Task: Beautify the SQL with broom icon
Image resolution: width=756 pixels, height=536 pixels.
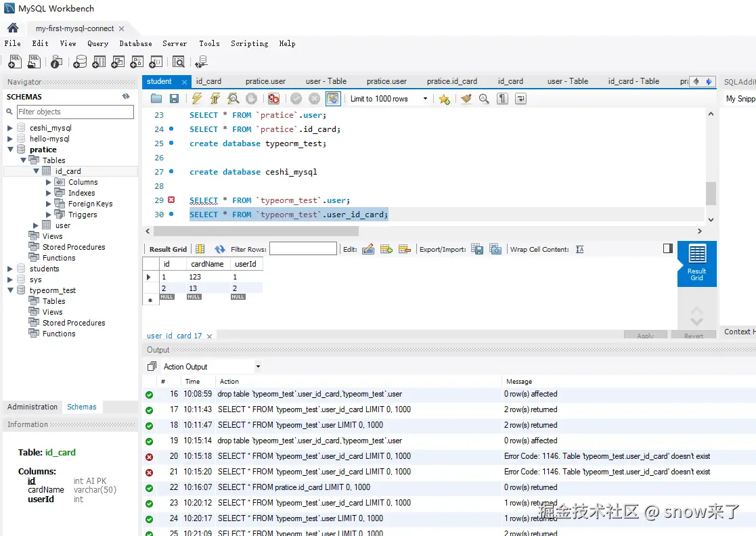Action: 466,99
